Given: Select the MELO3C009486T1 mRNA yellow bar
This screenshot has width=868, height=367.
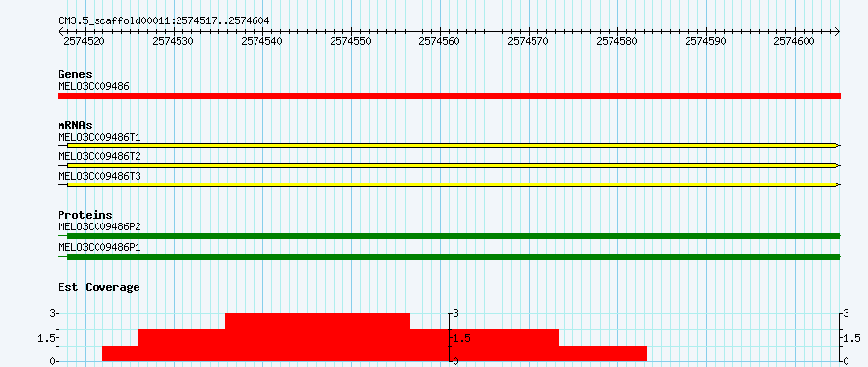Looking at the screenshot, I should 452,145.
